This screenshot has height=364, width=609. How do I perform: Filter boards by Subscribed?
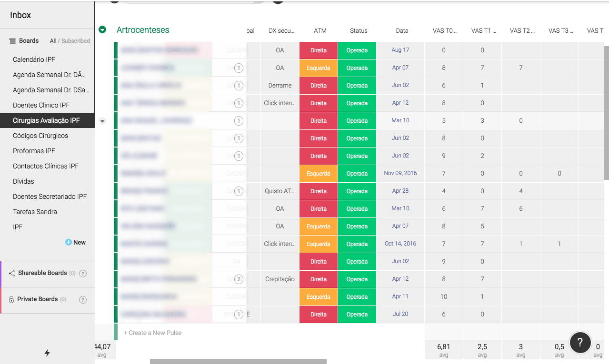click(76, 41)
